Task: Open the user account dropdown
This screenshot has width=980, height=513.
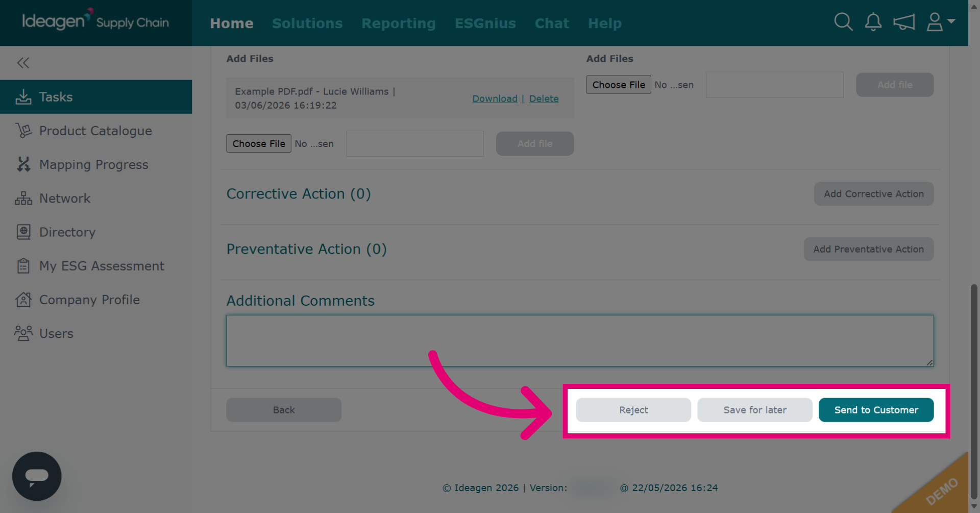Action: click(x=940, y=22)
